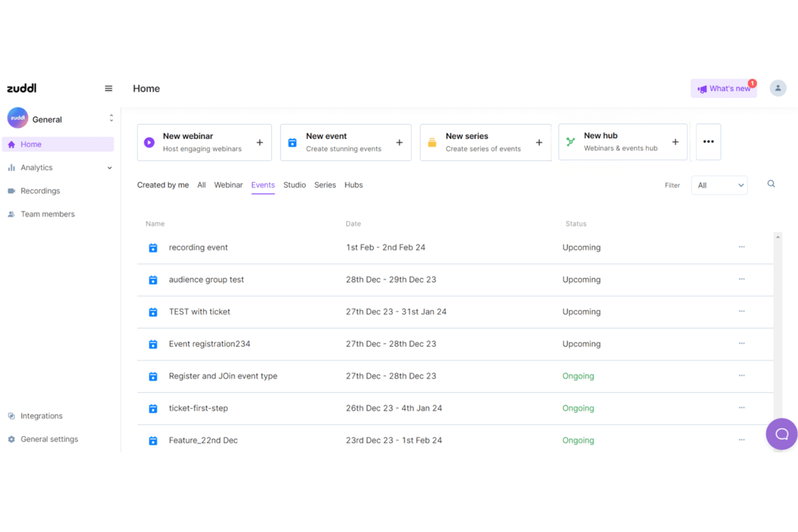The height and width of the screenshot is (532, 798).
Task: Select the All tab
Action: [202, 185]
